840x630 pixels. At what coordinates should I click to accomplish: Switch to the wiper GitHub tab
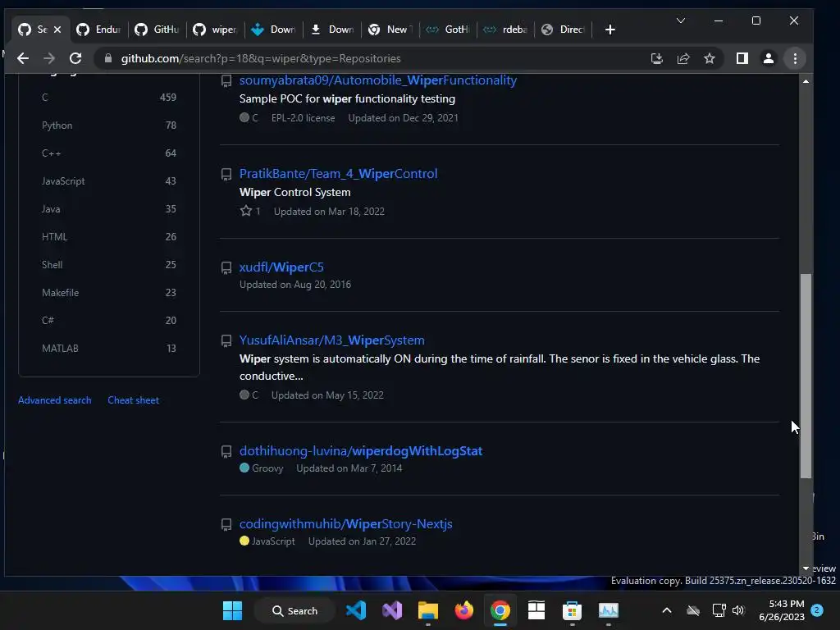click(x=216, y=30)
